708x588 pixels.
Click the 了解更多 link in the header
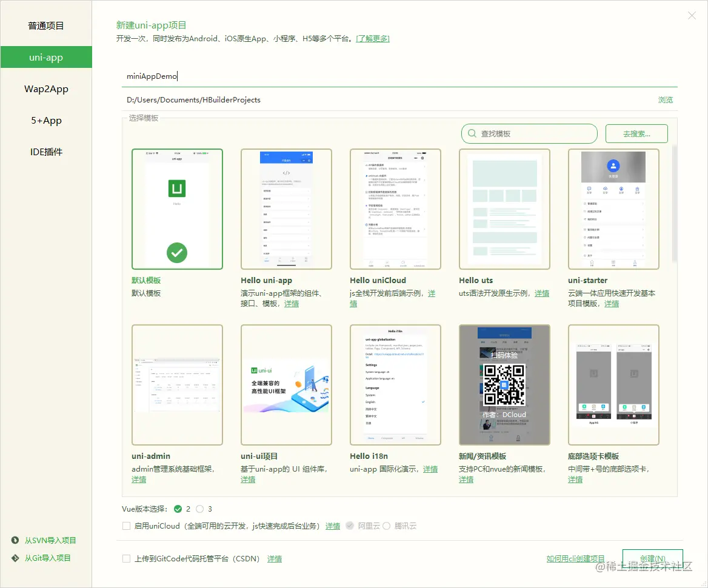coord(373,39)
